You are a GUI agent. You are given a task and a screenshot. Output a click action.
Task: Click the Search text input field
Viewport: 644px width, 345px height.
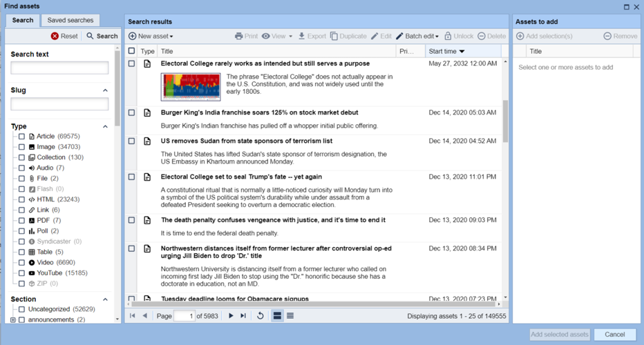[59, 68]
